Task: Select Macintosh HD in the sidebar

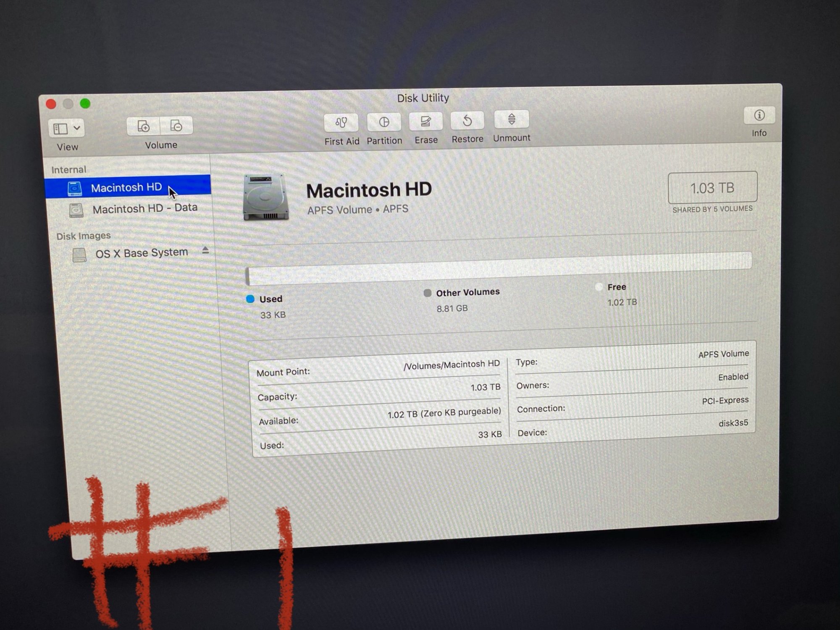Action: point(128,187)
